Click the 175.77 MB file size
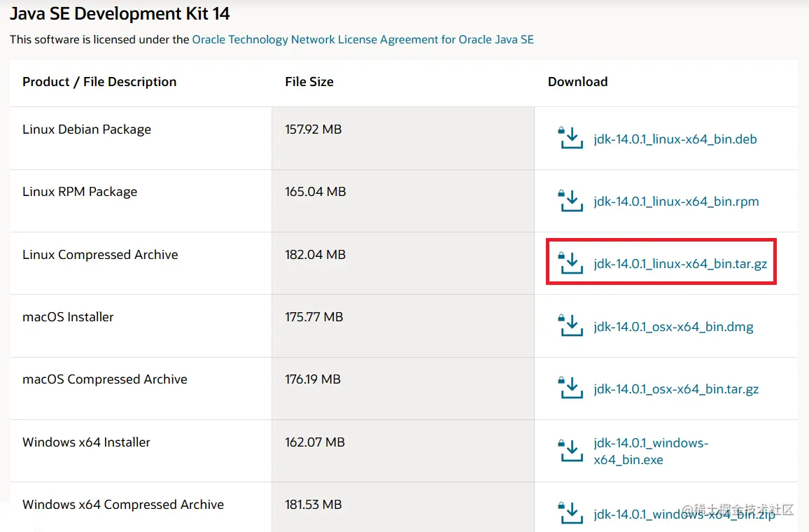Viewport: 809px width, 532px height. point(314,317)
